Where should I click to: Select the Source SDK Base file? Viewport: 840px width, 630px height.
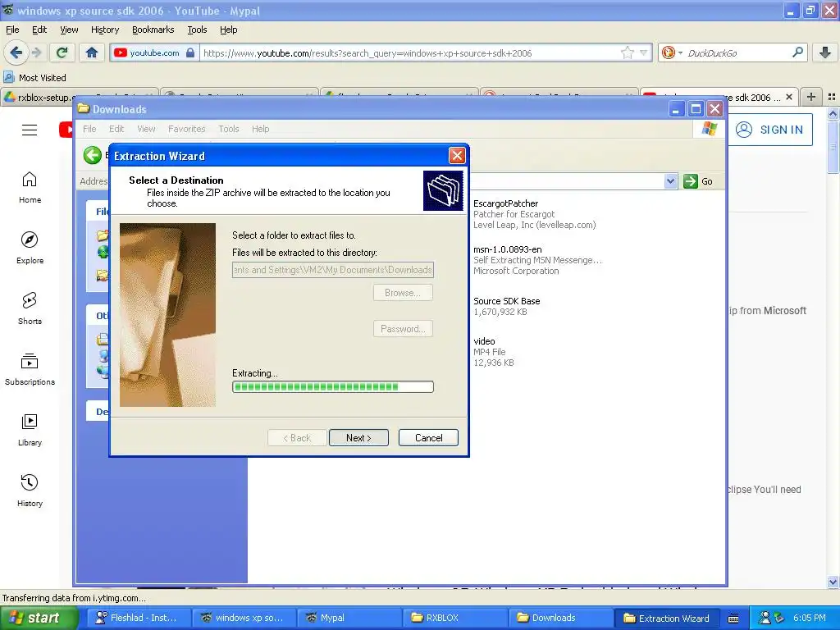coord(506,306)
